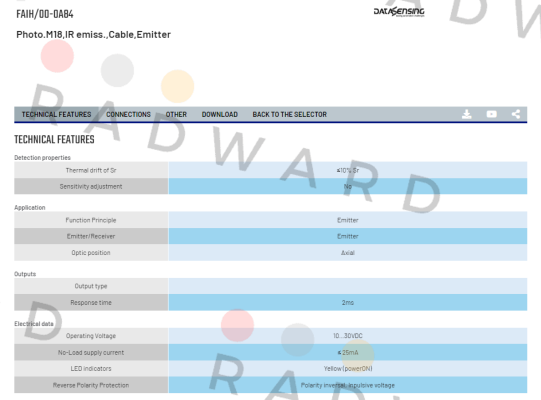This screenshot has width=541, height=400.
Task: Select the Other tab
Action: pos(176,114)
